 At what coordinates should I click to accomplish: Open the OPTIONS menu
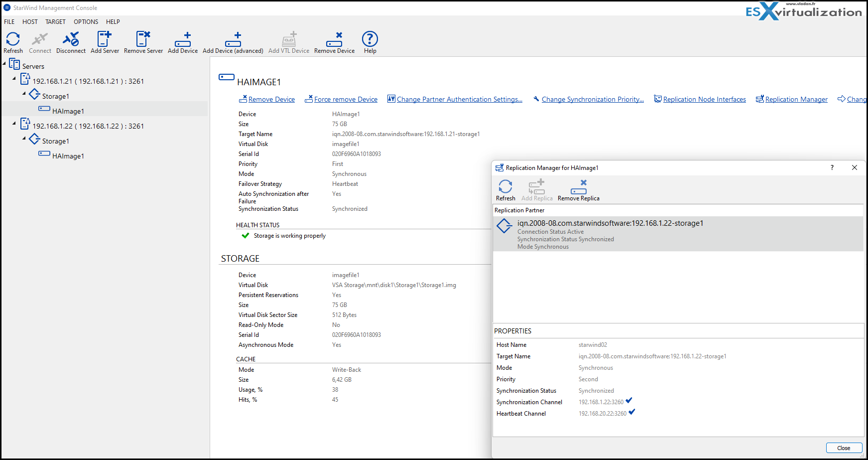pyautogui.click(x=86, y=22)
